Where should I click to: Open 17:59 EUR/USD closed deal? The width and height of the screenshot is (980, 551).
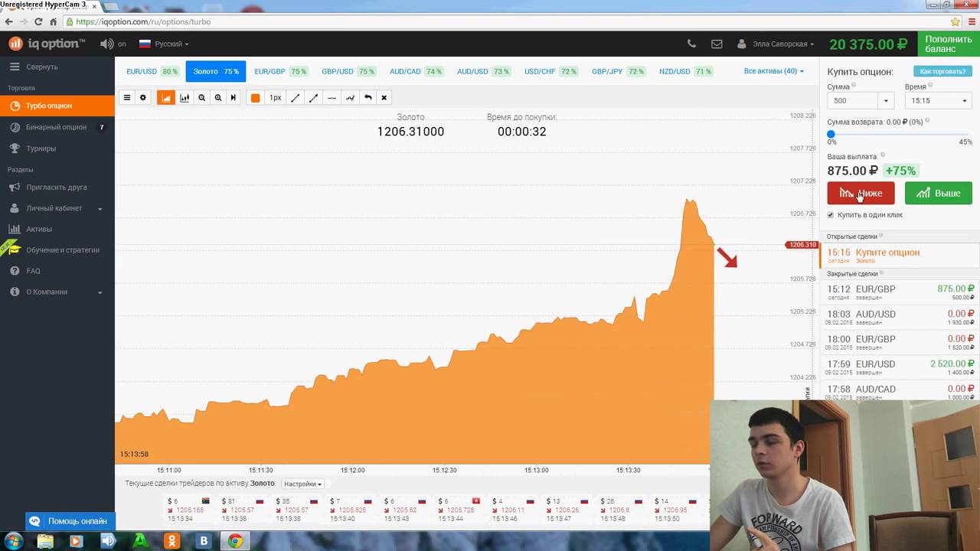click(x=900, y=367)
